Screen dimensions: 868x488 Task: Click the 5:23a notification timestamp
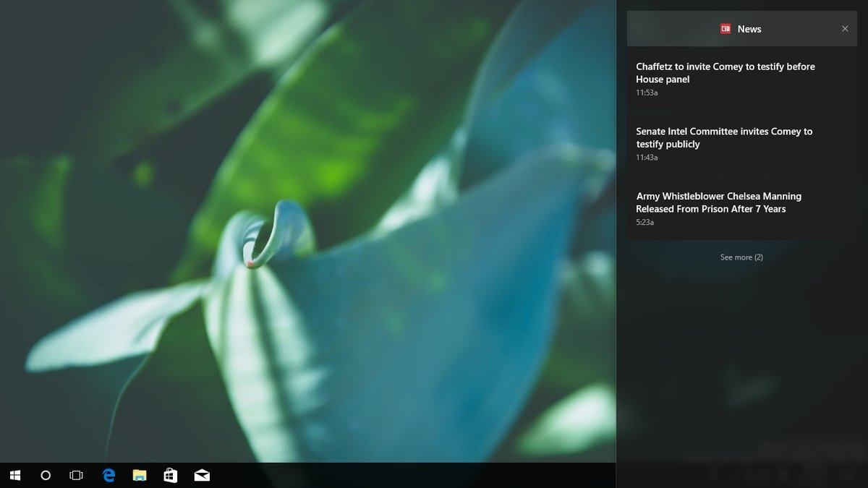point(644,222)
